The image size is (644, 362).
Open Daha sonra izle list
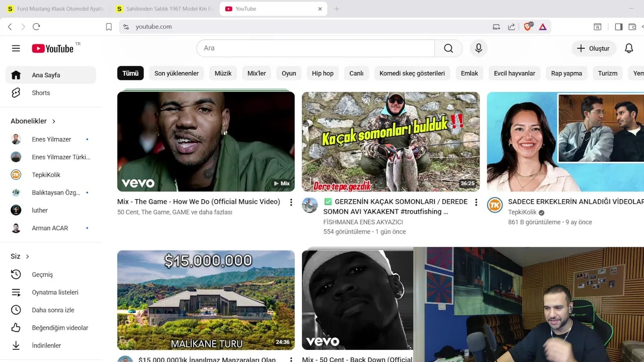tap(51, 310)
